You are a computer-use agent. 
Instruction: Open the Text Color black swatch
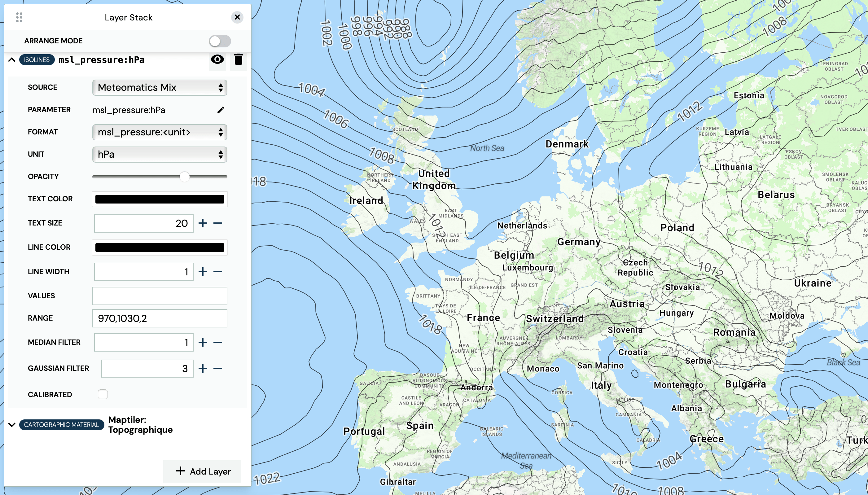click(x=160, y=199)
